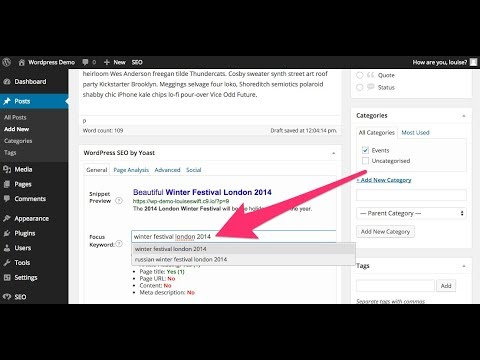
Task: Click the tags input field
Action: click(x=395, y=286)
